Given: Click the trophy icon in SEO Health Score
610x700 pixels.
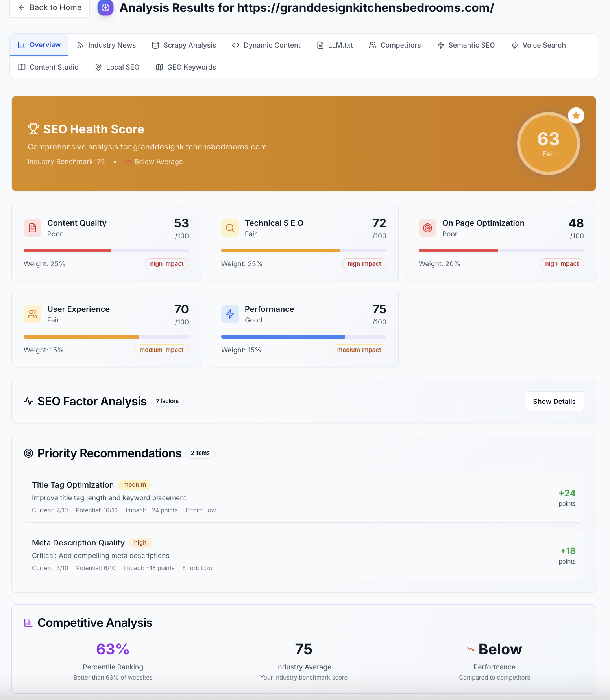Looking at the screenshot, I should tap(33, 129).
